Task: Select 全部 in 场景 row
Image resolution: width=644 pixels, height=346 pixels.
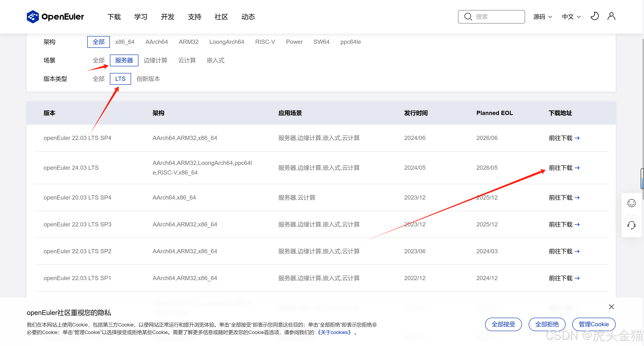Action: [99, 60]
